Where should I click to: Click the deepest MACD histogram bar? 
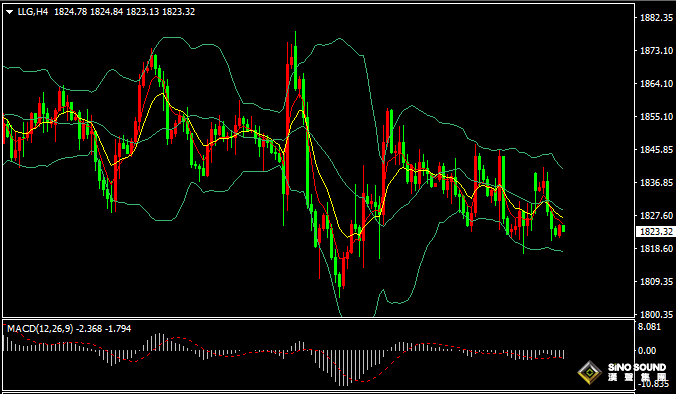[x=344, y=368]
